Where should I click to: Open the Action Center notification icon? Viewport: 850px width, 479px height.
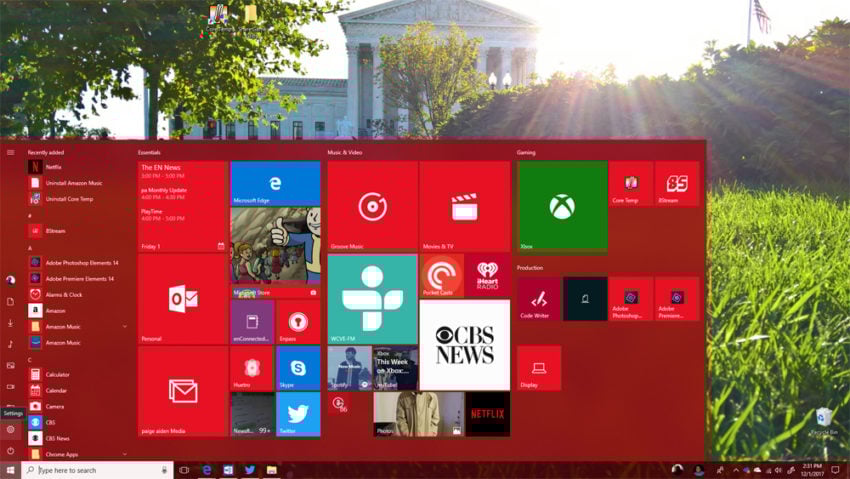(835, 470)
